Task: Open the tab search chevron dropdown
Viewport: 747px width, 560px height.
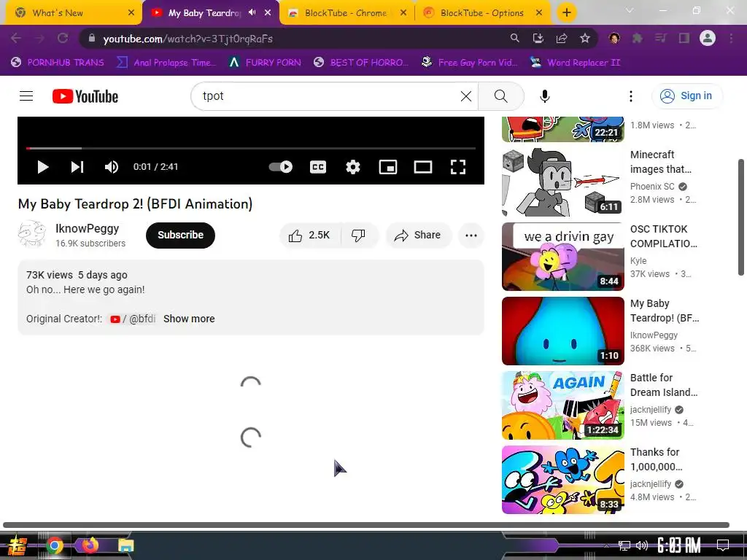Action: [x=630, y=10]
